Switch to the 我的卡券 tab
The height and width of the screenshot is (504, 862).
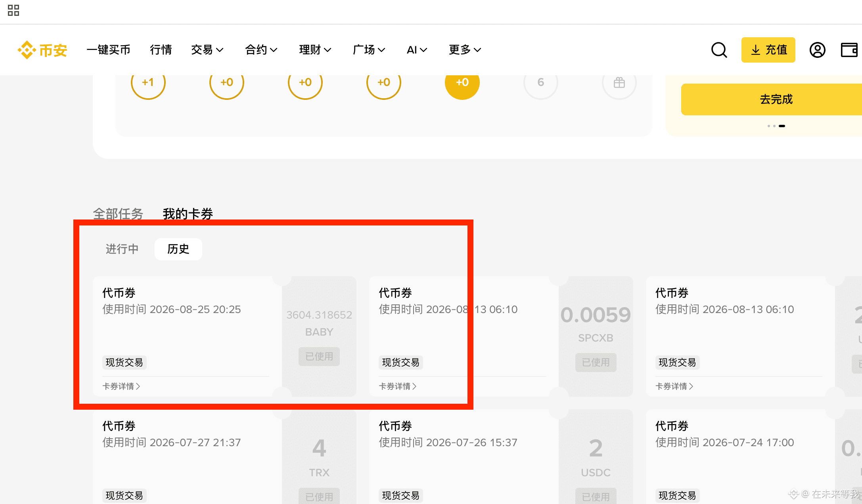click(x=188, y=214)
